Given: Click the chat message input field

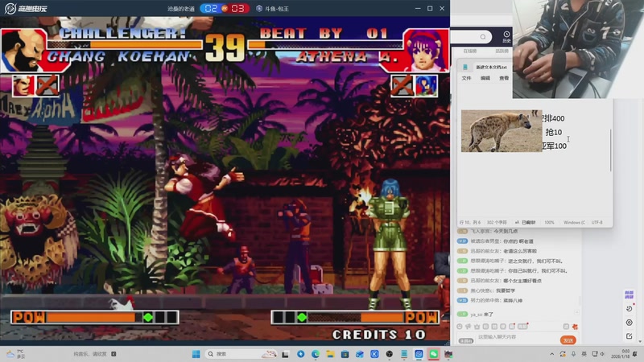Looking at the screenshot, I should coord(517,337).
